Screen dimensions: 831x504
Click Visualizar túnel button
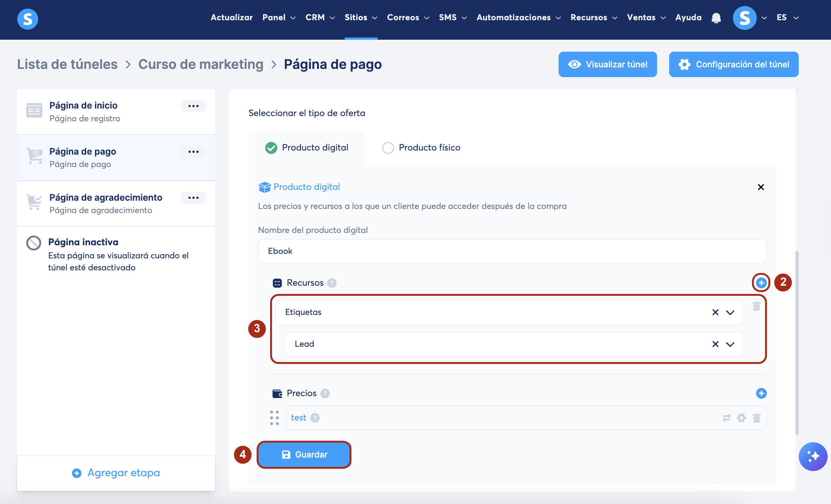pyautogui.click(x=607, y=64)
